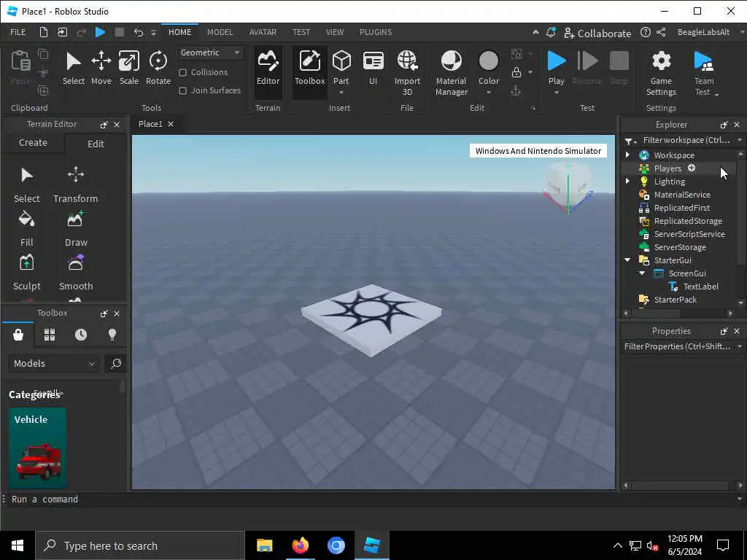Open the Color dropdown arrow

[488, 93]
